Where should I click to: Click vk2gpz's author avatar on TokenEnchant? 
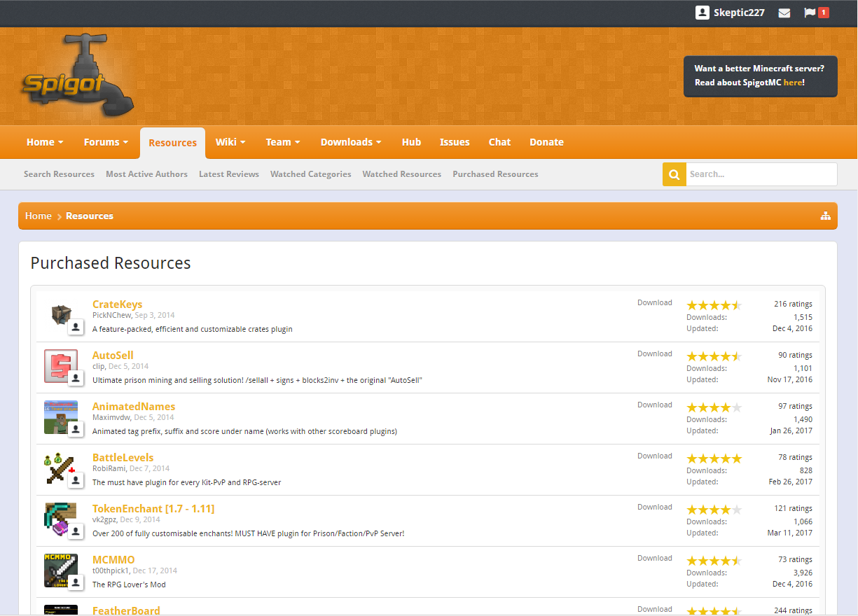[76, 531]
